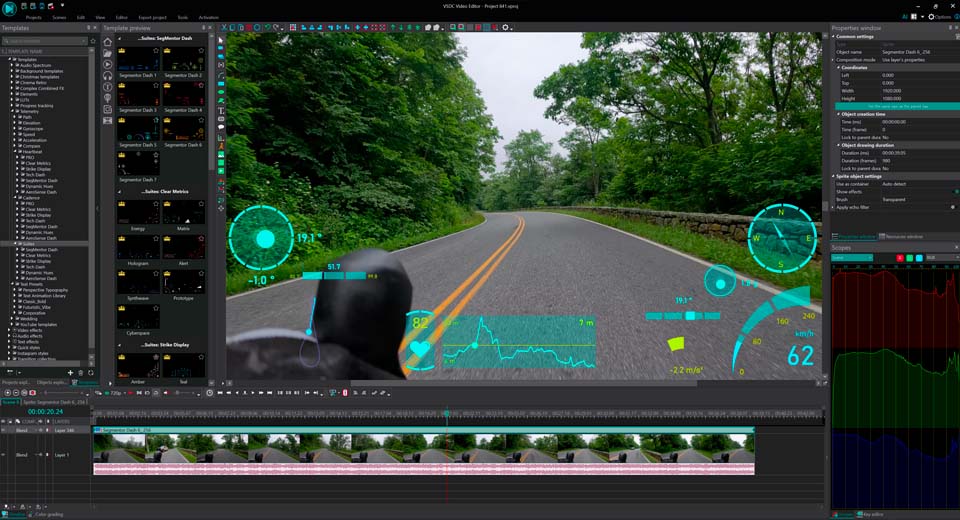The image size is (960, 520).
Task: Click the Home icon in Template preview sidebar
Action: [108, 42]
